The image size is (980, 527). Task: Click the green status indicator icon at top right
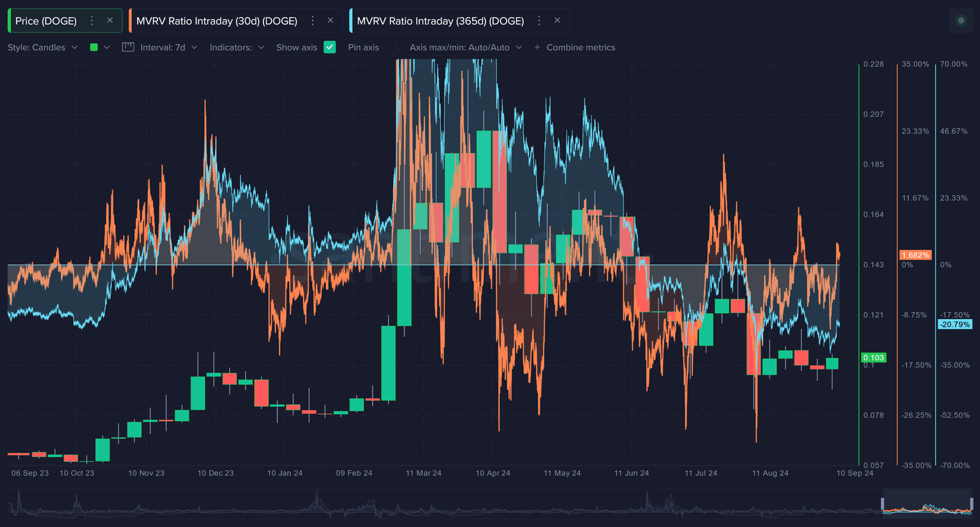pos(961,20)
